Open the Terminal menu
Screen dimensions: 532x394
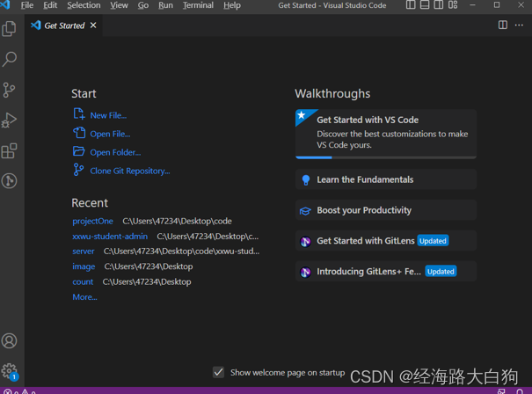click(x=198, y=5)
